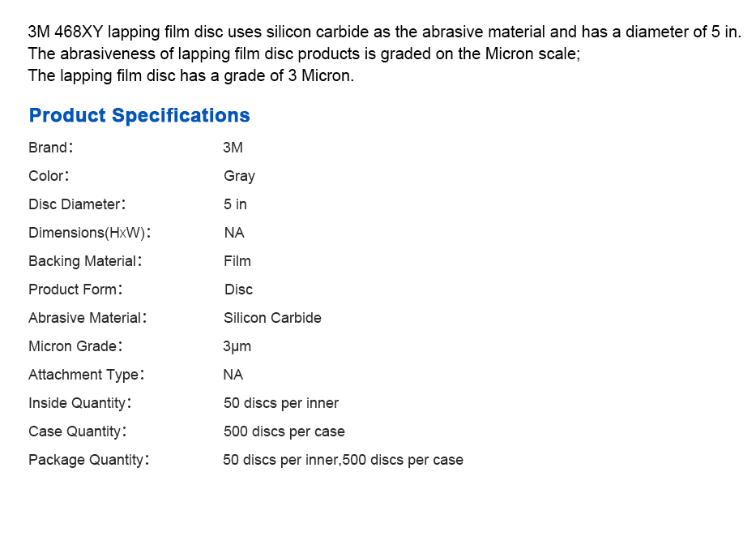Click the Dimensions(HxW) label

pos(90,233)
